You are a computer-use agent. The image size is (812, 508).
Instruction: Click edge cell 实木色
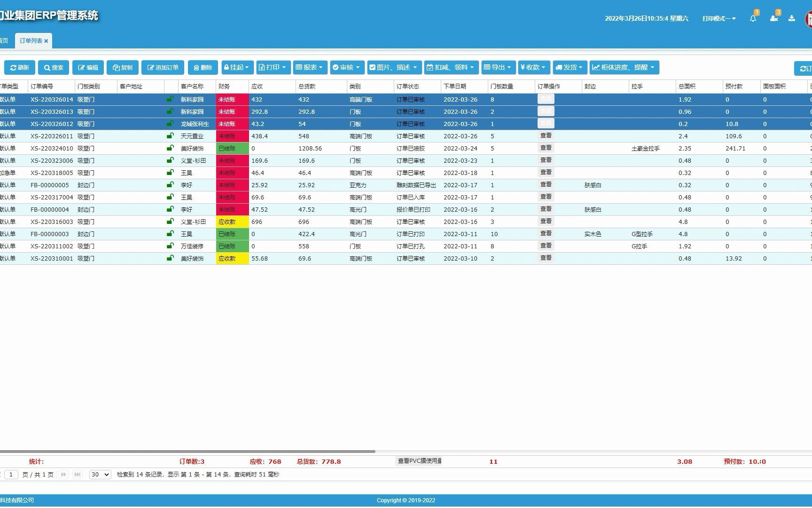(593, 234)
